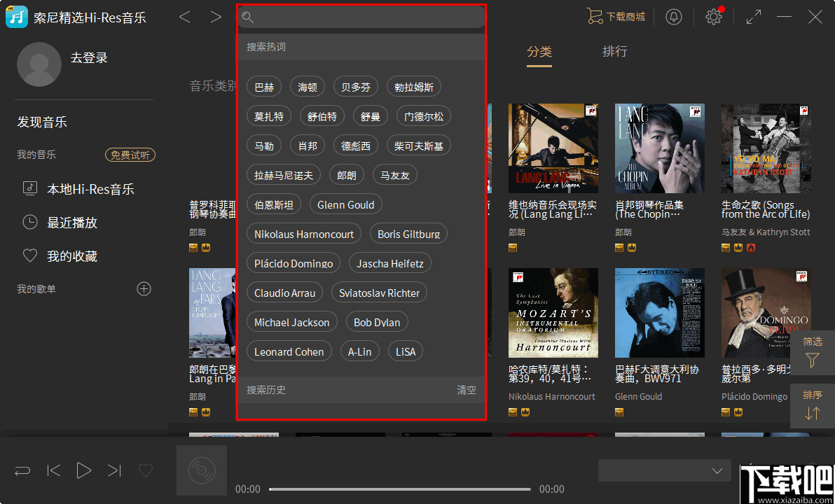Select hot search term Jascha Heifetz
The image size is (835, 504).
click(390, 263)
